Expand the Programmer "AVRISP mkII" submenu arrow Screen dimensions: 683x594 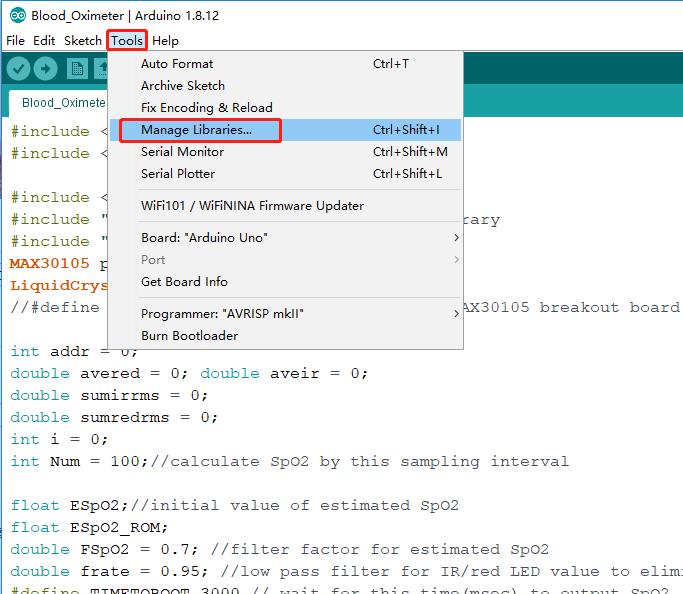(x=456, y=314)
